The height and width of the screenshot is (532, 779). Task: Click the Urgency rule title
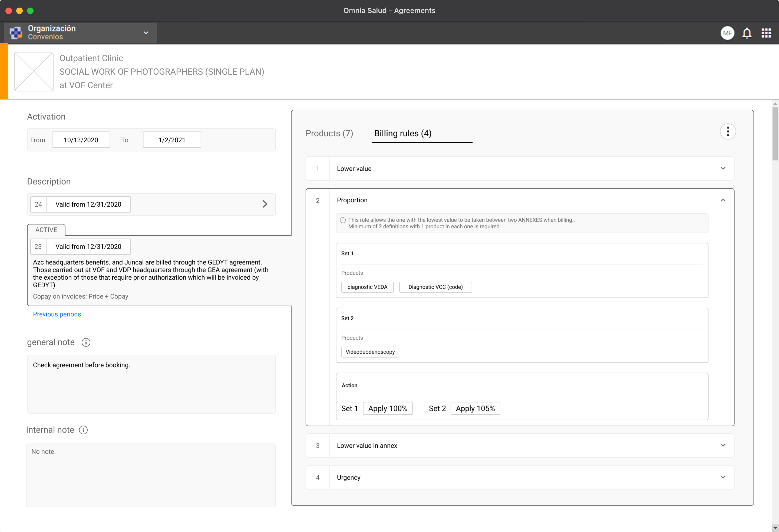tap(348, 477)
